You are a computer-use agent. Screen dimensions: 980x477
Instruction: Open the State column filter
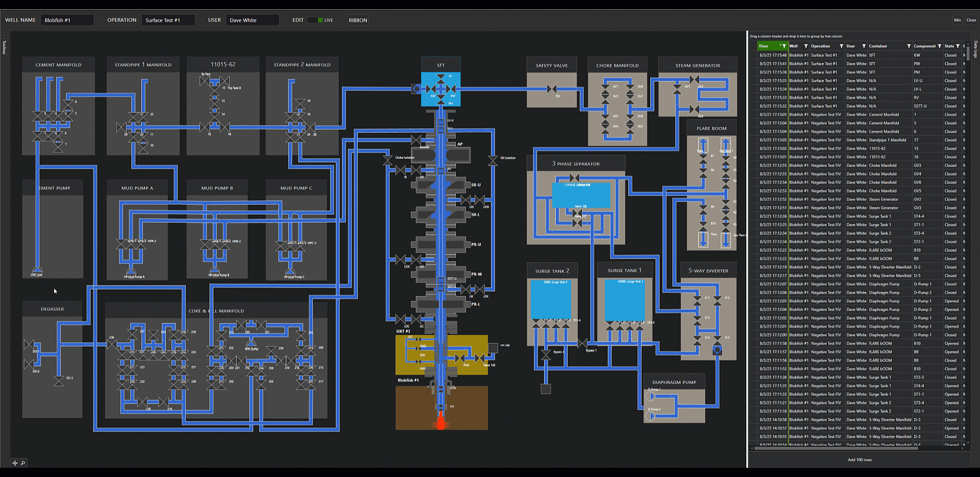click(958, 46)
